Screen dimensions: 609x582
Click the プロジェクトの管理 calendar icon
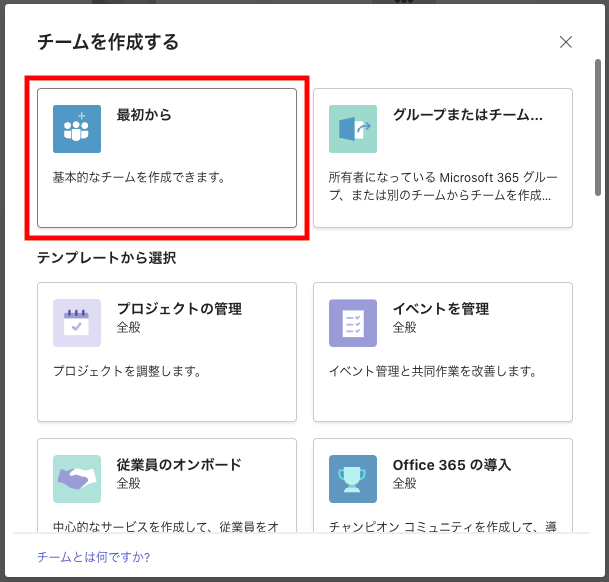point(77,323)
